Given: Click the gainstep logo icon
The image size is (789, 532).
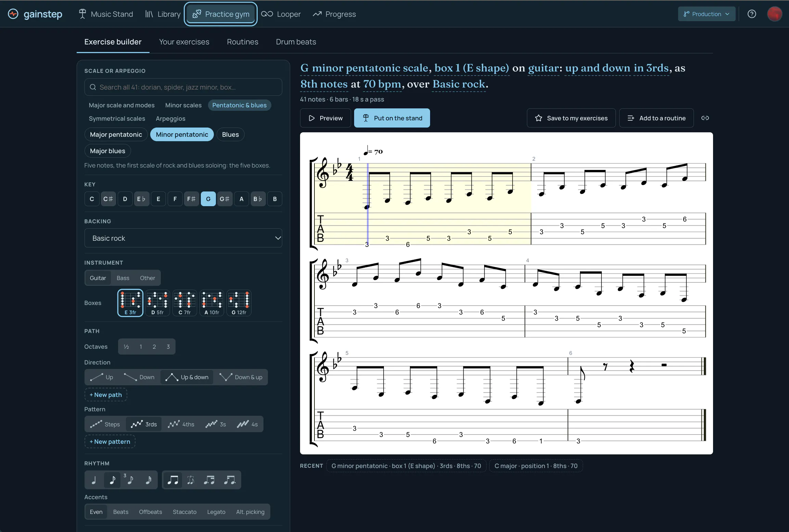Looking at the screenshot, I should [x=13, y=14].
